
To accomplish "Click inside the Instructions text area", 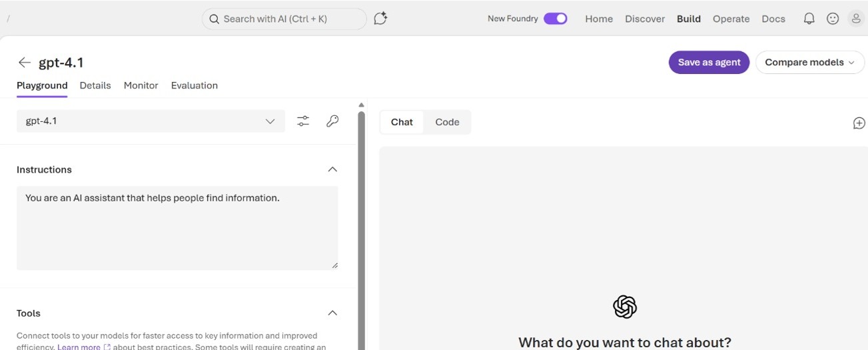I will tap(177, 228).
